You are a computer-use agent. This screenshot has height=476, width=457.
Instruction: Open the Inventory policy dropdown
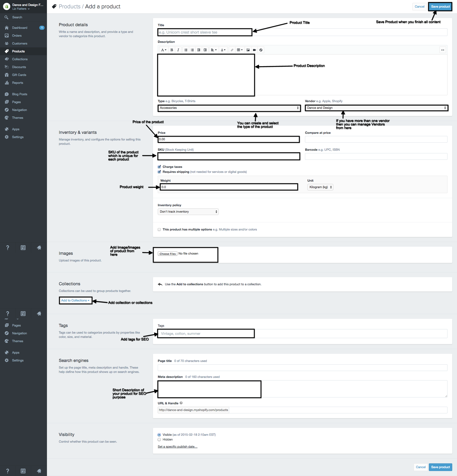coord(188,212)
